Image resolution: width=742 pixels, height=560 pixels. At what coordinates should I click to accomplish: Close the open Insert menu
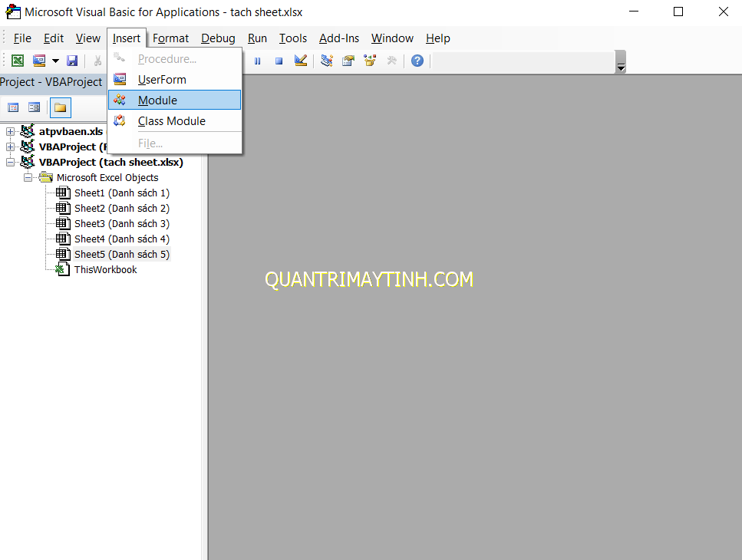coord(127,38)
